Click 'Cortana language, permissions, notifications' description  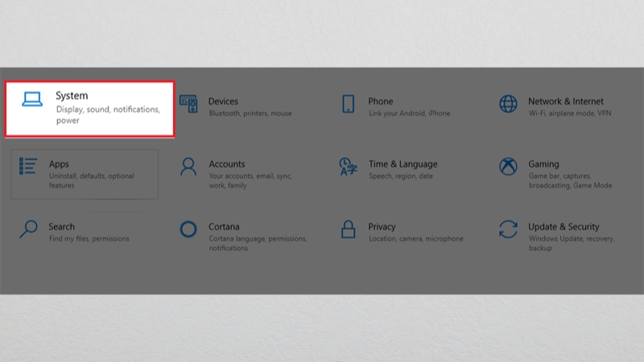(258, 244)
